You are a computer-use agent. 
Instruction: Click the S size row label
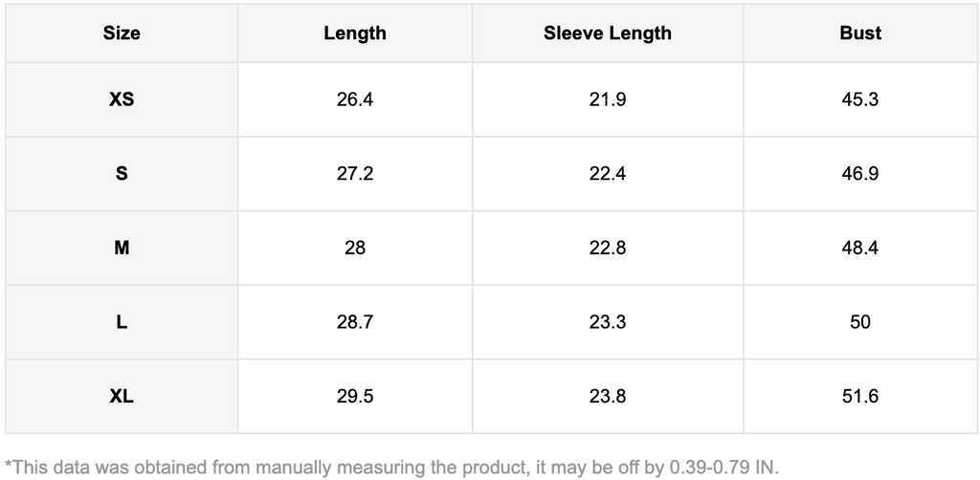[122, 174]
